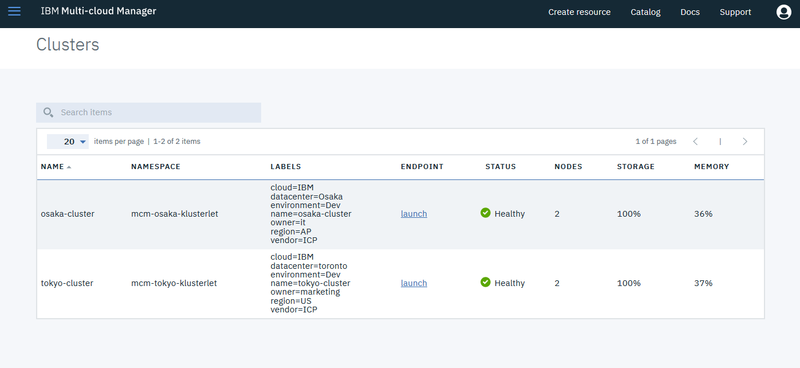Screen dimensions: 800x368
Task: Click the Healthy status text for tokyo-cluster
Action: (509, 283)
